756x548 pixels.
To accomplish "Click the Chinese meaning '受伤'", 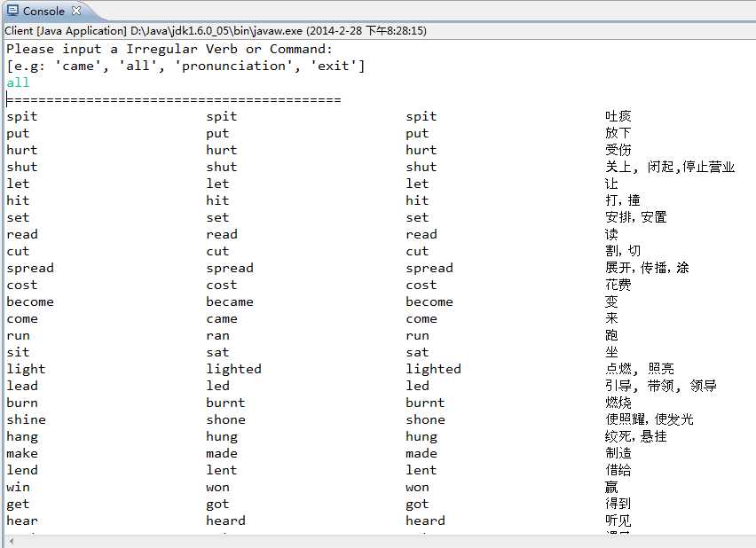I will coord(618,150).
